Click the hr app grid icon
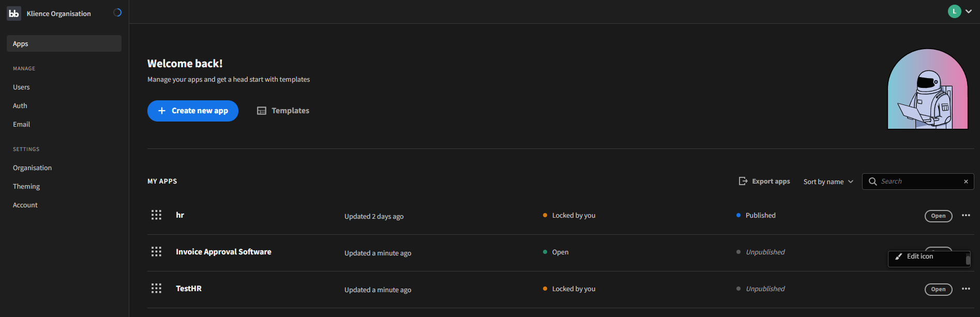 click(x=156, y=215)
